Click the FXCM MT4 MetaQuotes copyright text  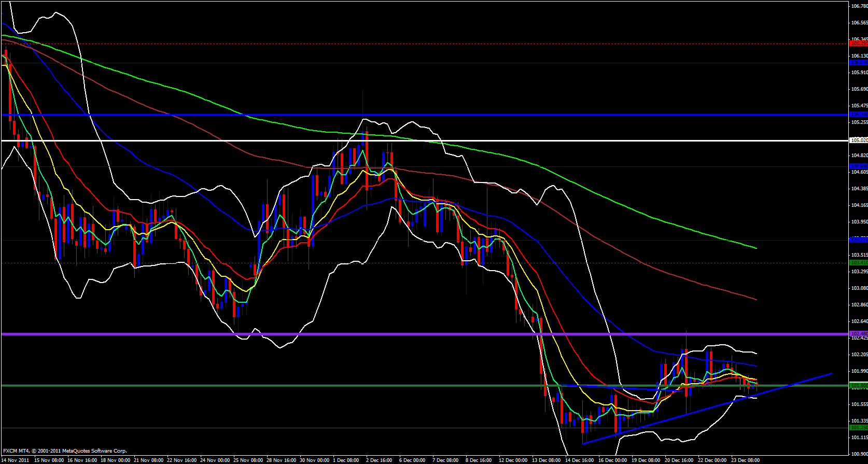click(65, 451)
